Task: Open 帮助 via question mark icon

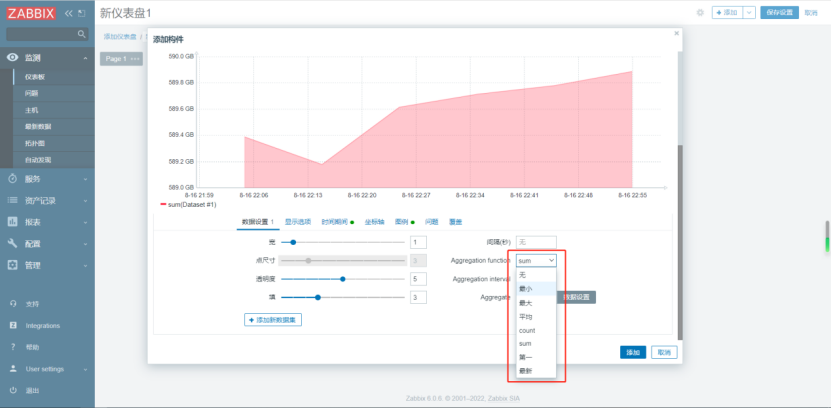Action: [x=13, y=347]
